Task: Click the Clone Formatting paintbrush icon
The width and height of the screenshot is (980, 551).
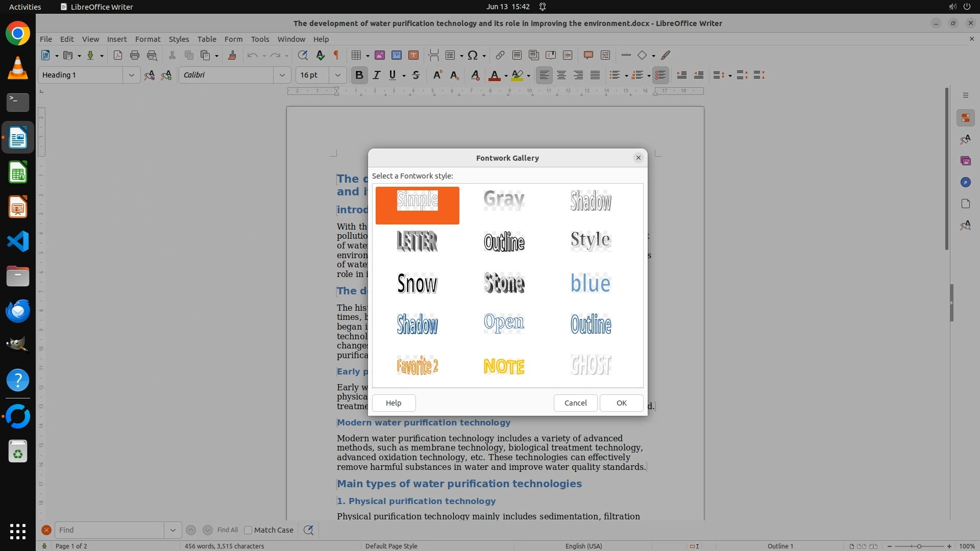Action: (232, 55)
